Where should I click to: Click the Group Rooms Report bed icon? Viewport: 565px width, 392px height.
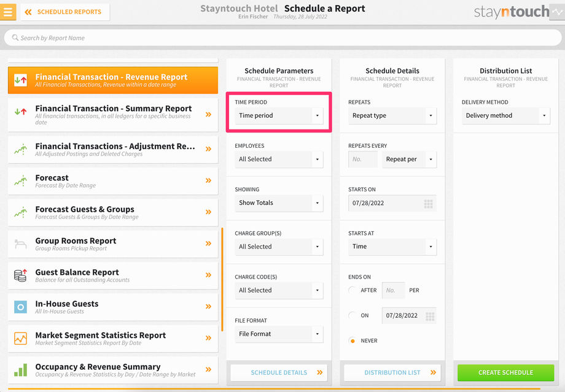click(20, 244)
